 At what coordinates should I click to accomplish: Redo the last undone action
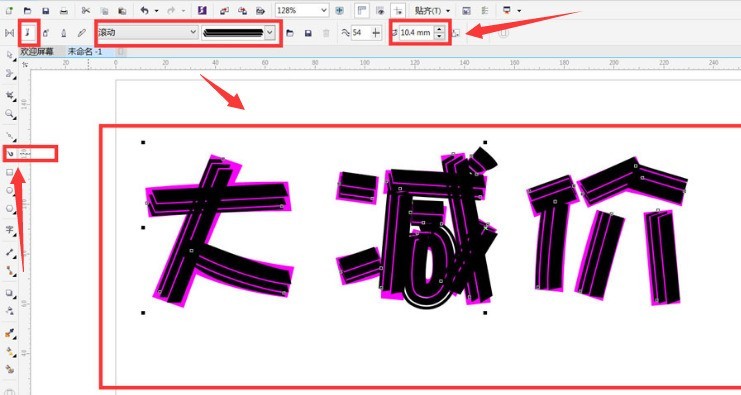point(171,10)
